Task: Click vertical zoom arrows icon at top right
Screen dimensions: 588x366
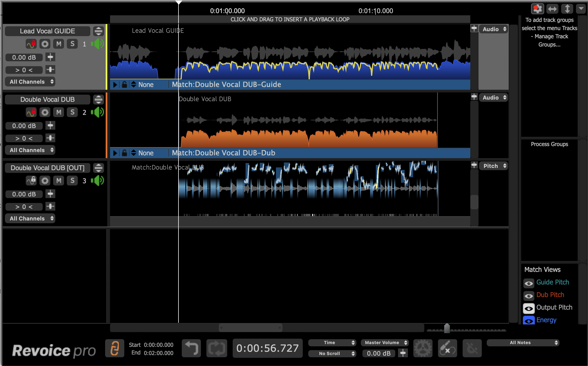Action: (567, 9)
